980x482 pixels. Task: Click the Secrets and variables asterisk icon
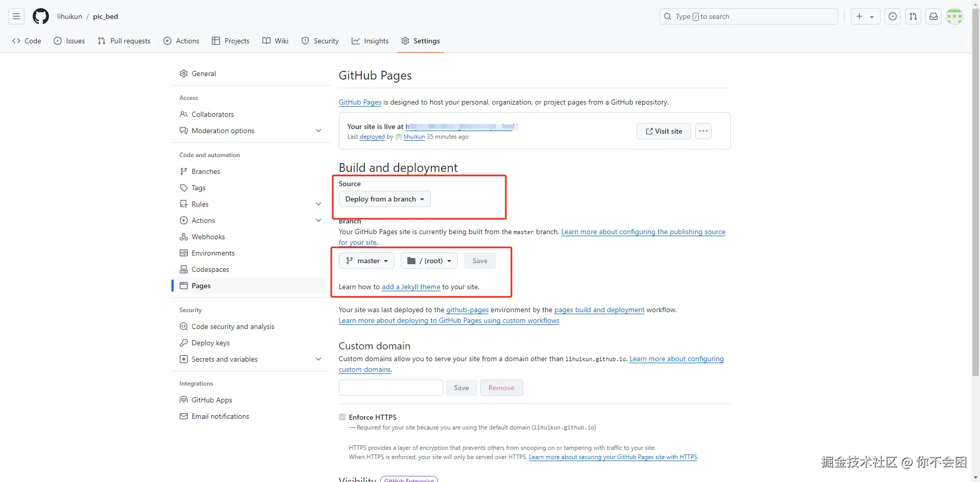[184, 359]
